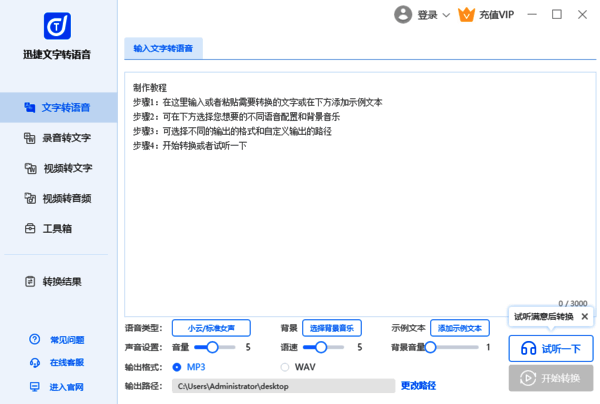Click the user avatar icon
600x404 pixels.
(x=403, y=15)
